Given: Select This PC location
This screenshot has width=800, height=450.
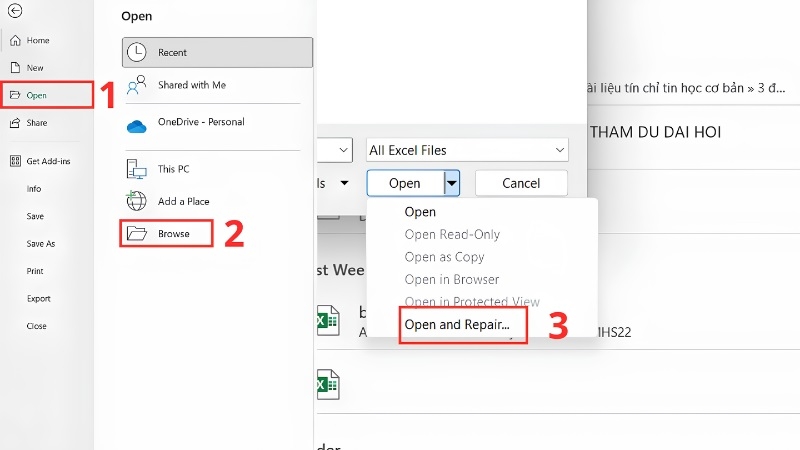Looking at the screenshot, I should pos(173,169).
